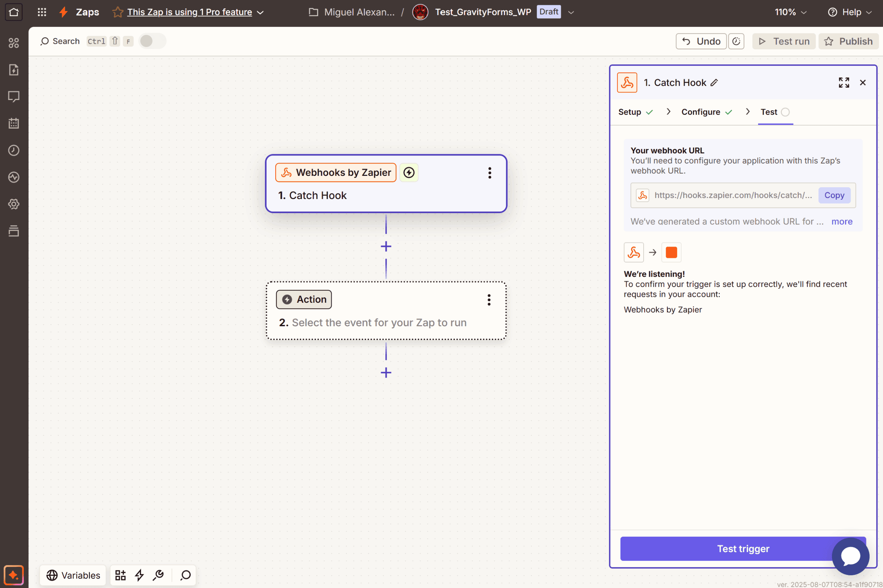Expand the Catch Hook panel to fullscreen
The image size is (883, 588).
tap(844, 82)
